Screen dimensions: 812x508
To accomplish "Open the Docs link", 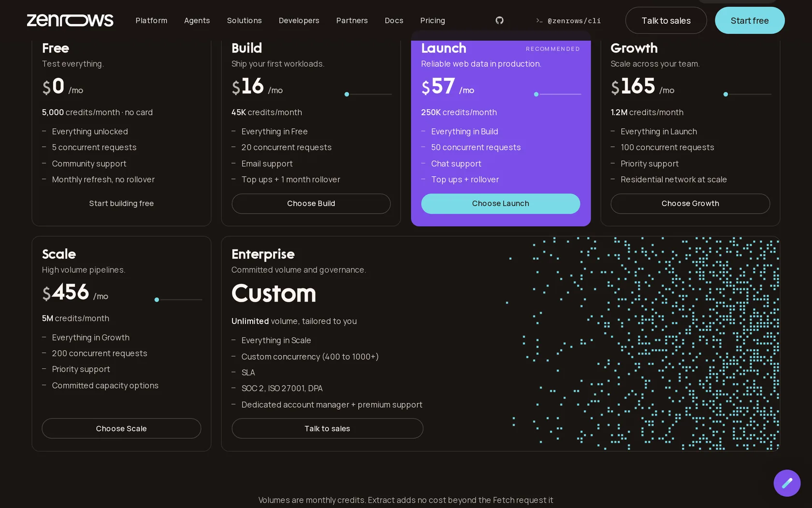I will pyautogui.click(x=394, y=20).
